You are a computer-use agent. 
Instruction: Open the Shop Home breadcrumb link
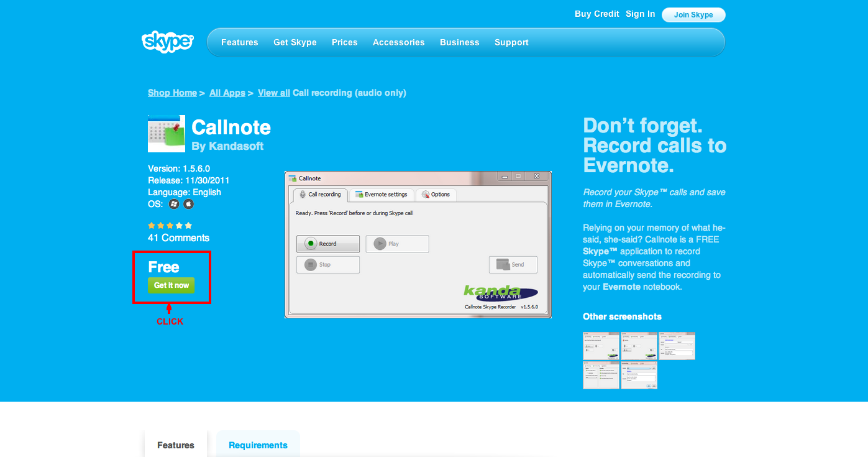coord(172,93)
